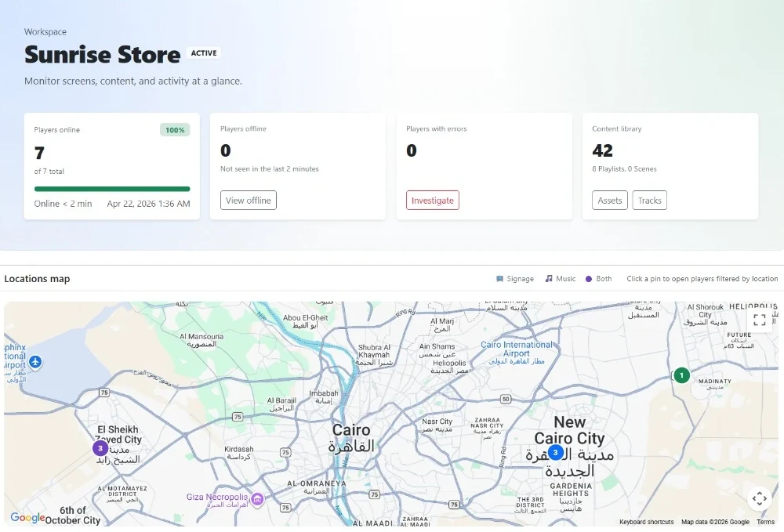Open the Google logo link on the map
This screenshot has height=532, width=784.
tap(26, 518)
